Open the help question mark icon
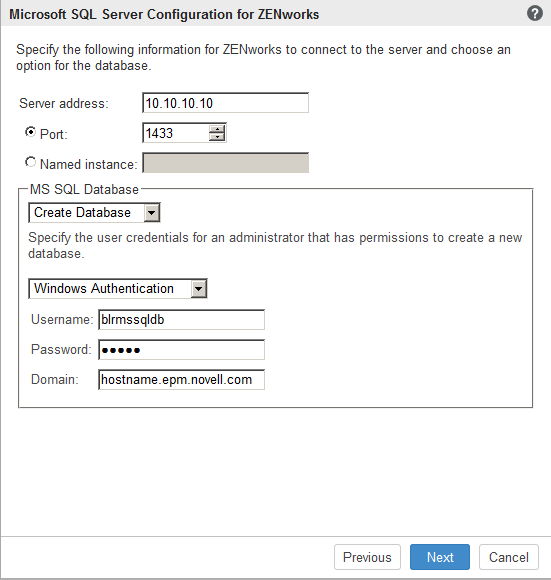551x580 pixels. [535, 14]
